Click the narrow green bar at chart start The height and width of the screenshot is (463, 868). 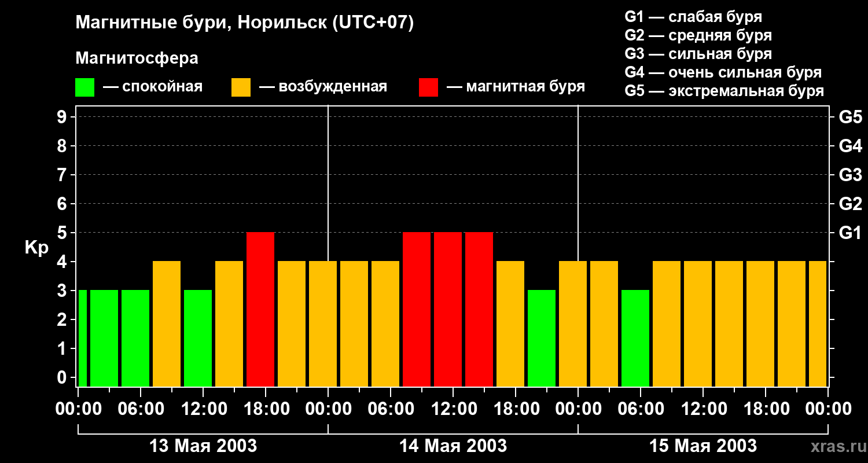pos(83,338)
